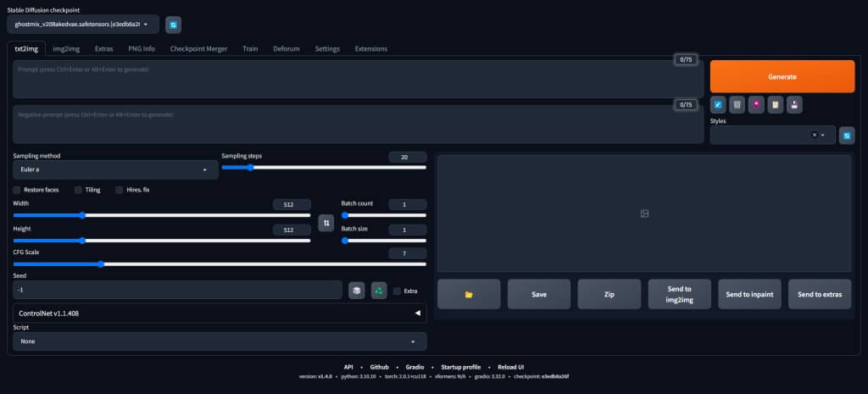Click the blue arrow read-parameters icon

pos(719,104)
